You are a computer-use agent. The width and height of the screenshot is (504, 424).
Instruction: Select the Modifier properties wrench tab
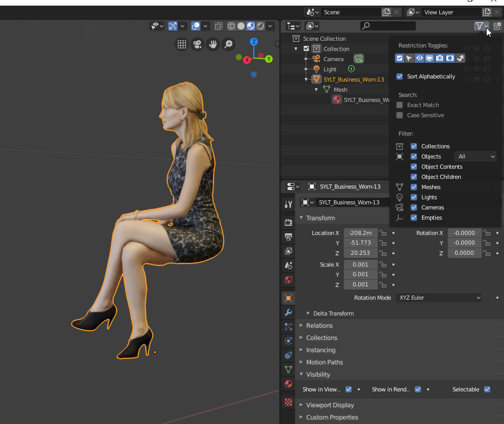click(288, 312)
